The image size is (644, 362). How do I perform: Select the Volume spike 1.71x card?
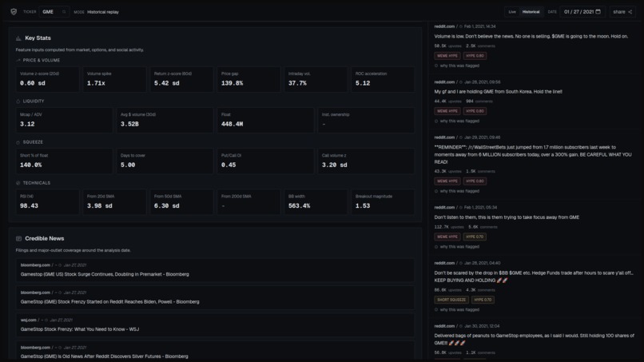pos(114,79)
